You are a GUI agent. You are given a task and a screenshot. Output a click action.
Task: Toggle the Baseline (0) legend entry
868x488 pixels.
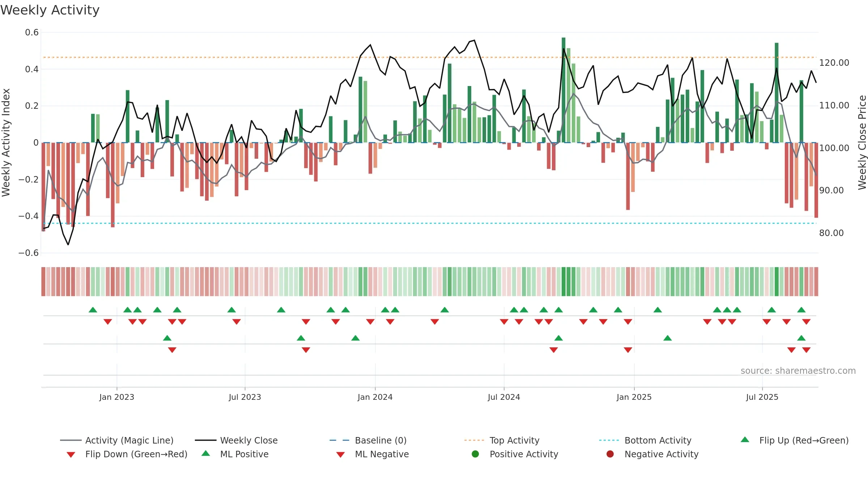(x=368, y=440)
